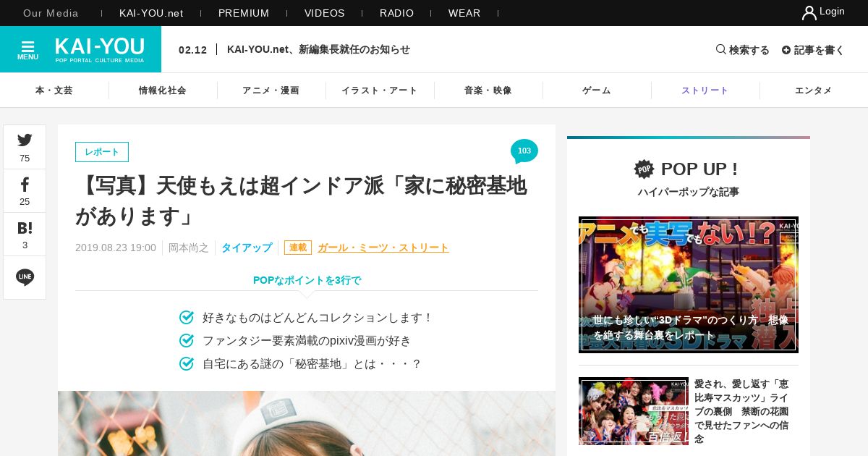Click the ハイパーポップな記事 subheading
Screen dimensions: 868x456
click(689, 192)
